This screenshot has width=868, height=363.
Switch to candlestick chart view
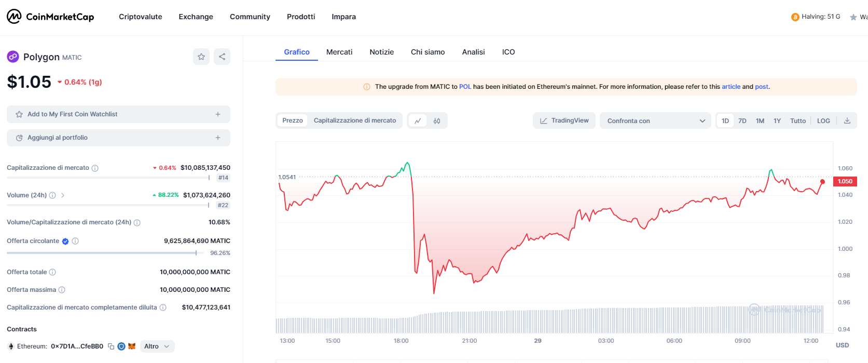coord(437,121)
